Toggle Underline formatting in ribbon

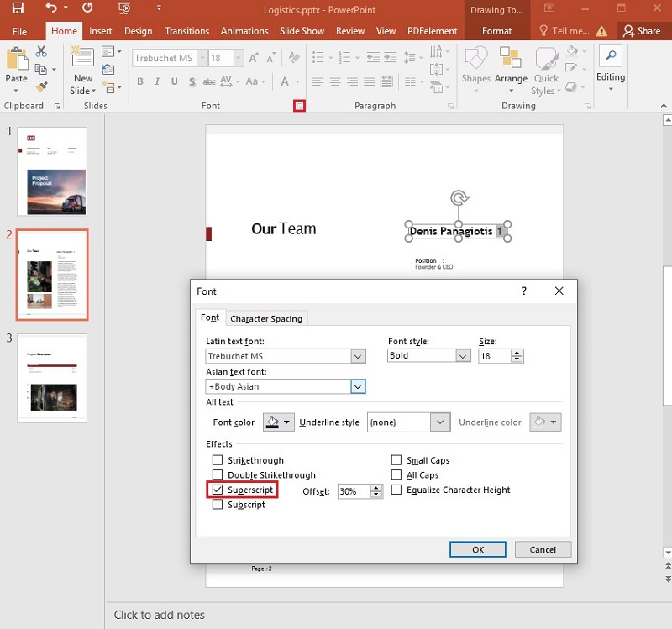[x=175, y=81]
